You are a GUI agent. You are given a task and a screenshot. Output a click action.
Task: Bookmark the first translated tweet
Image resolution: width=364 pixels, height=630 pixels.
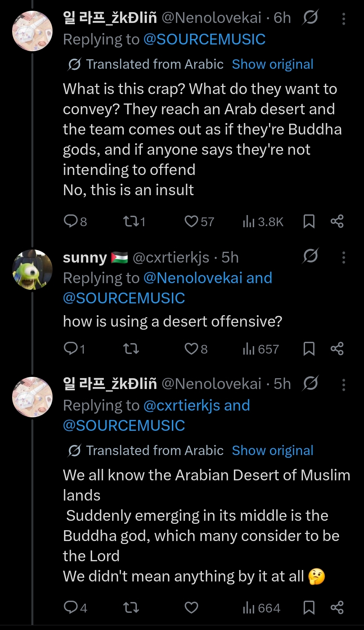309,221
